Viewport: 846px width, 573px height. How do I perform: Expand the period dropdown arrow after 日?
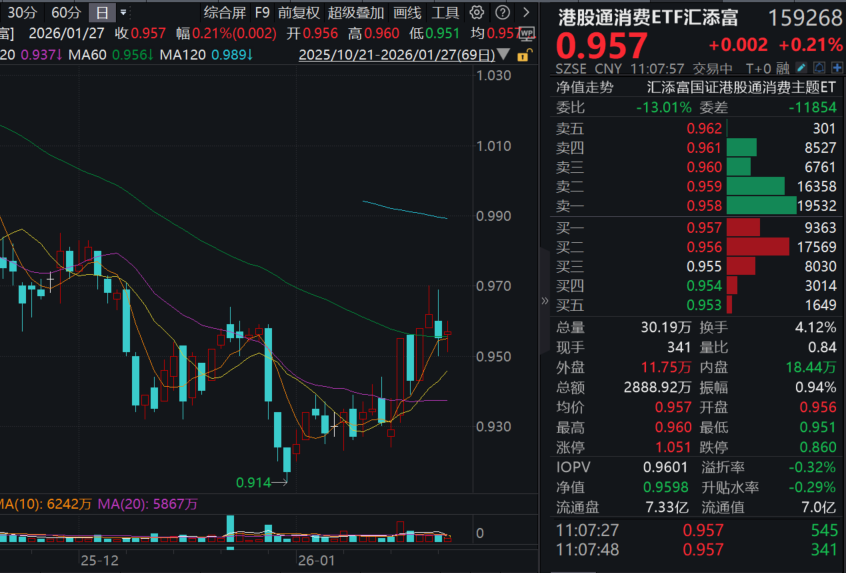point(123,13)
